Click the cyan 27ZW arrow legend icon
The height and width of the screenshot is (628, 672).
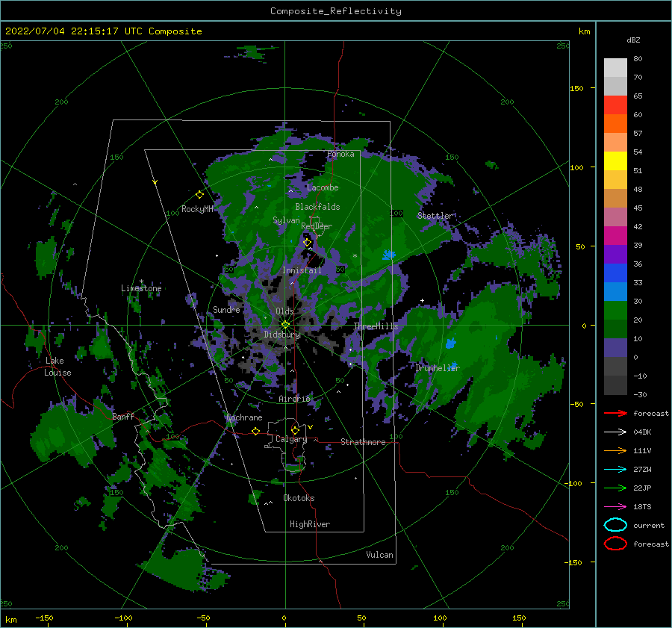pos(615,470)
